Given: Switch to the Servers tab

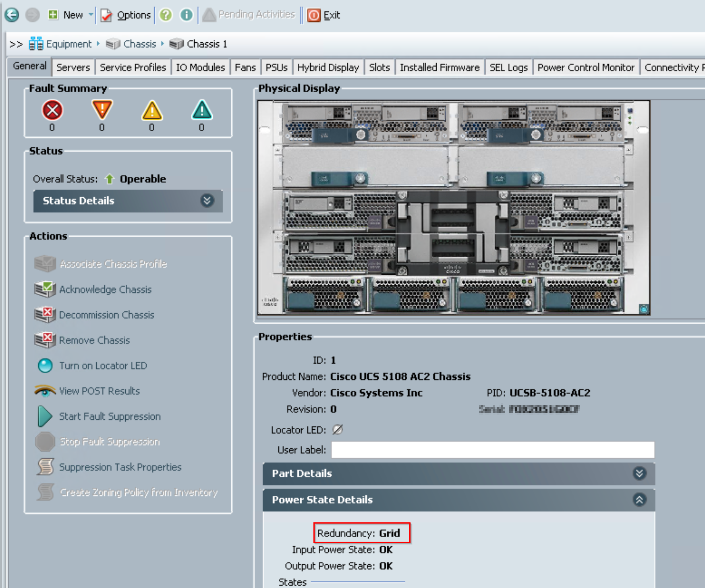Looking at the screenshot, I should [x=73, y=67].
